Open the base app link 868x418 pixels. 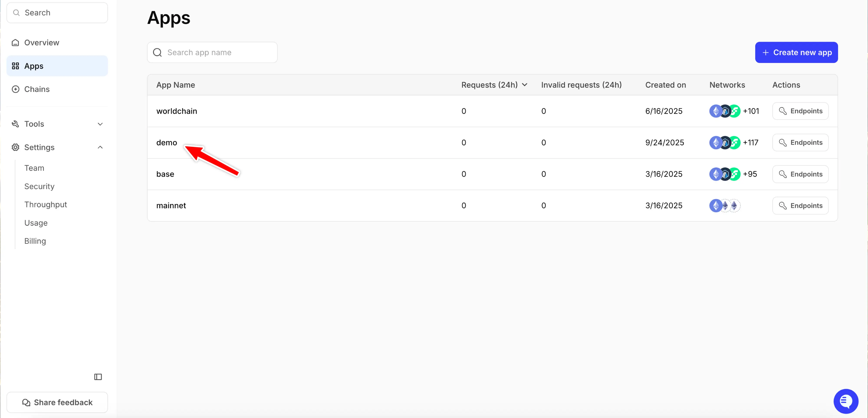[x=165, y=174]
